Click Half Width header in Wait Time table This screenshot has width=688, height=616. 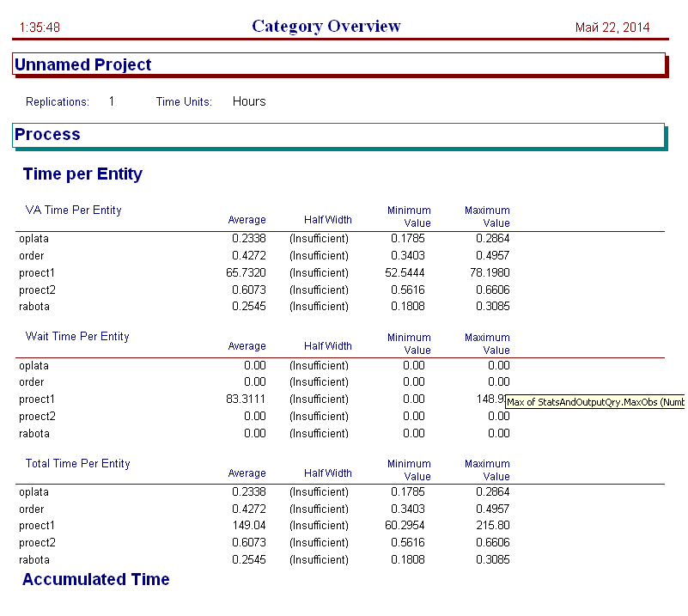(328, 346)
